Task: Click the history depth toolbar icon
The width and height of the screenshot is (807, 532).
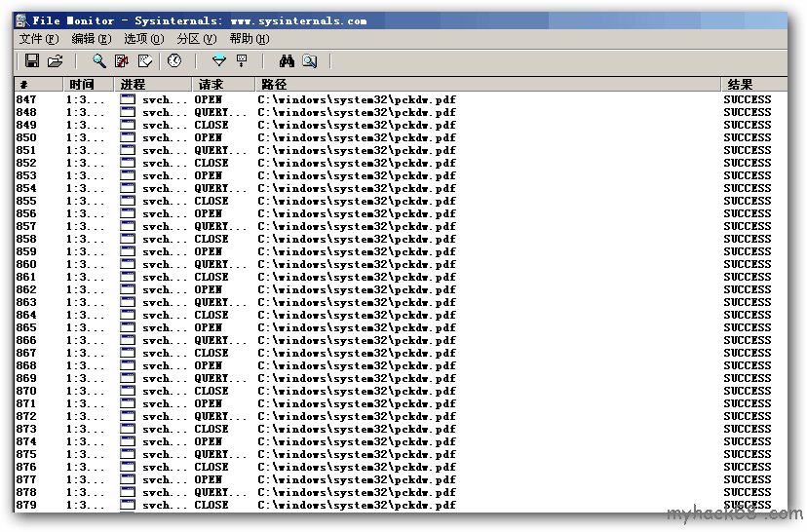Action: pos(242,61)
